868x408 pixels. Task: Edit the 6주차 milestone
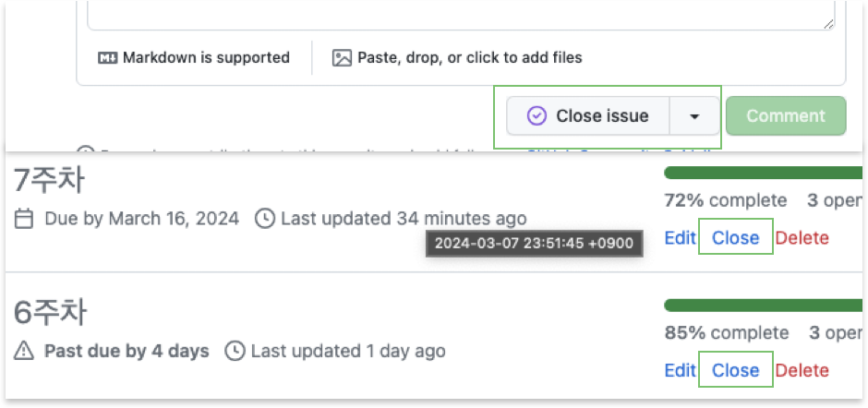point(680,370)
